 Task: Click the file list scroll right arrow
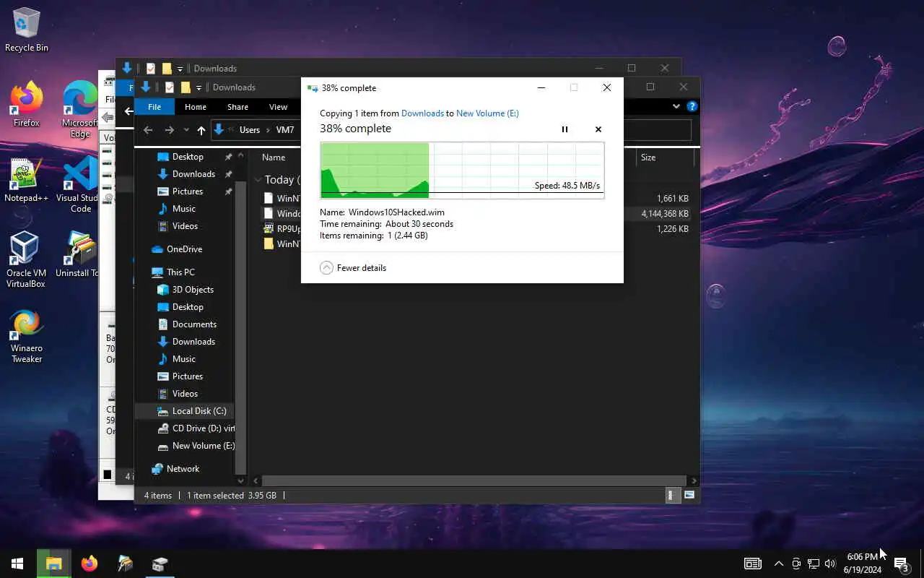point(694,480)
